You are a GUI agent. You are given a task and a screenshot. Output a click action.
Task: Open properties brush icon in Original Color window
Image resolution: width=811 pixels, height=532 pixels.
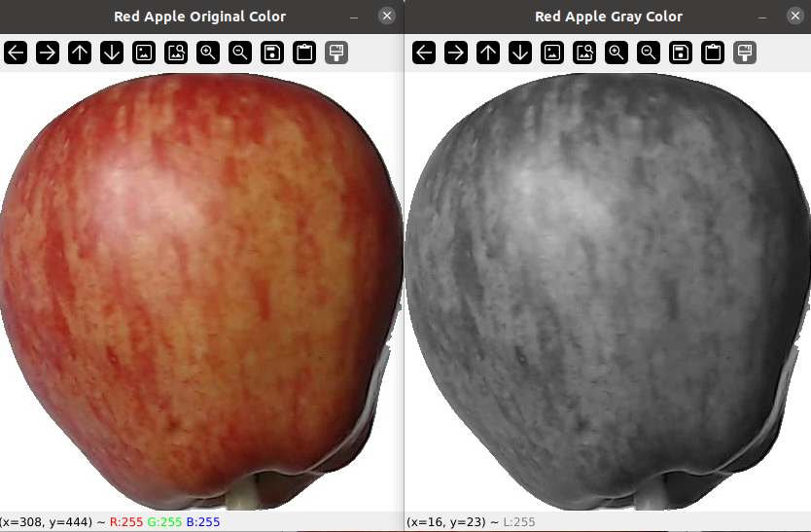336,53
